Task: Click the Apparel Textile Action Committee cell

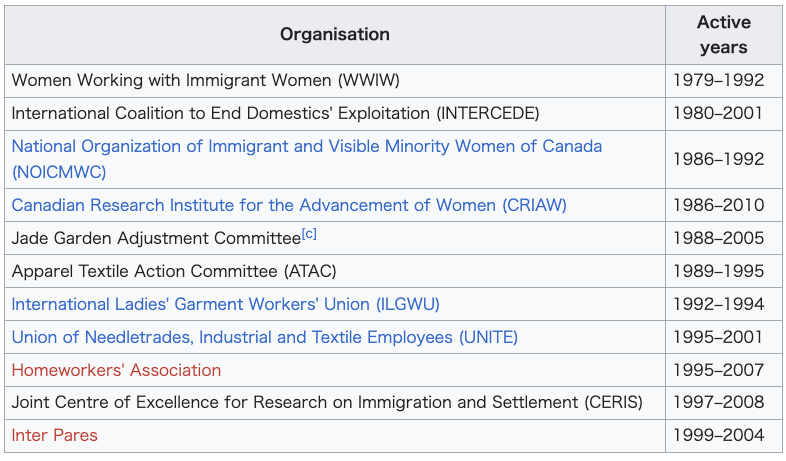Action: 335,271
